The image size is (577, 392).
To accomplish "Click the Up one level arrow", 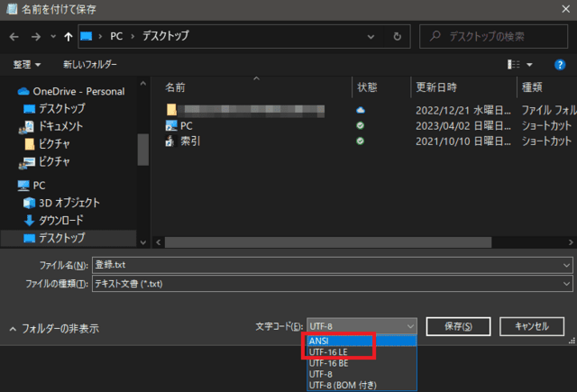I will 69,38.
